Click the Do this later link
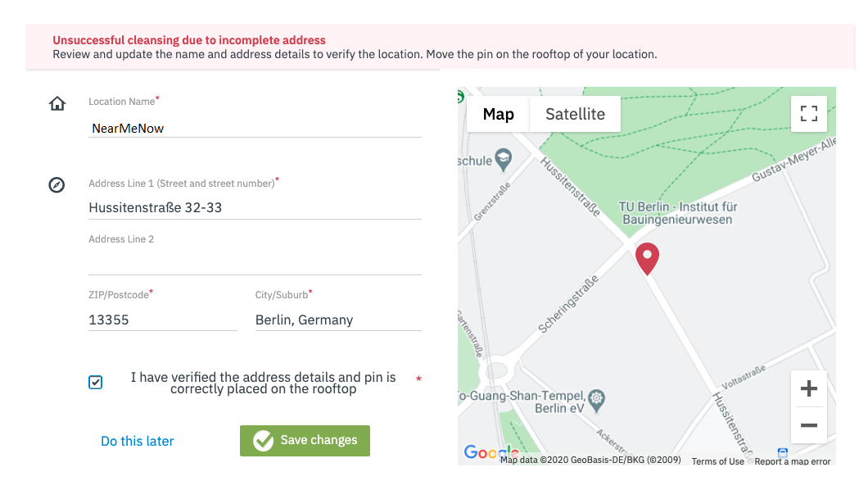 tap(138, 441)
